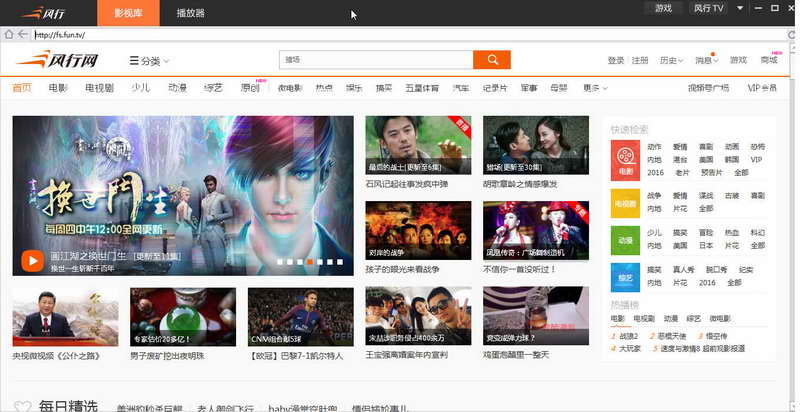Screen dimensions: 800x412
Task: Click 石凤记起往事发疯中弹 caption
Action: [x=407, y=184]
